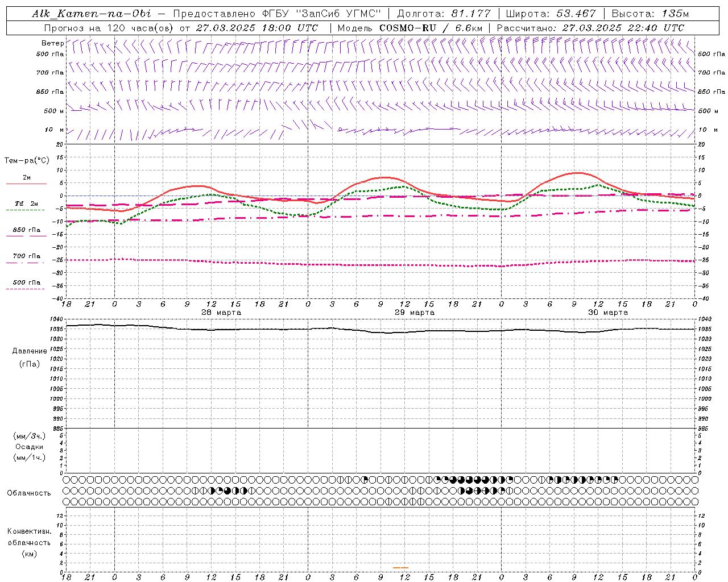Click the Давление panel label
This screenshot has height=582, width=728.
pos(30,351)
